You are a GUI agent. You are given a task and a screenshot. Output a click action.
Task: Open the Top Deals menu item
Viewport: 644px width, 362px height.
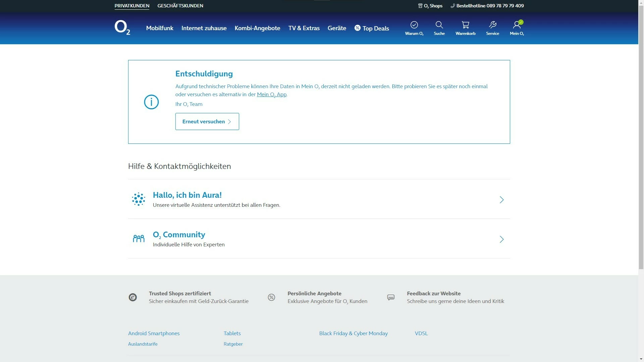pos(372,28)
